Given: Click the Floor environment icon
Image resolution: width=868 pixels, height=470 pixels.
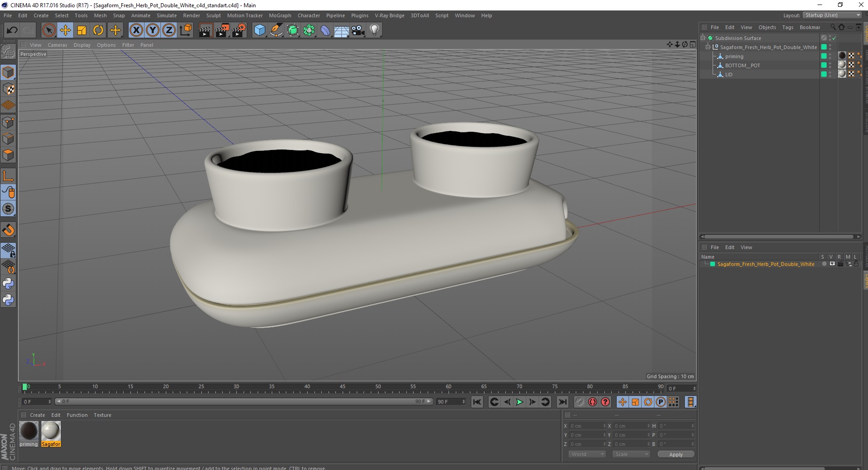Looking at the screenshot, I should [342, 30].
